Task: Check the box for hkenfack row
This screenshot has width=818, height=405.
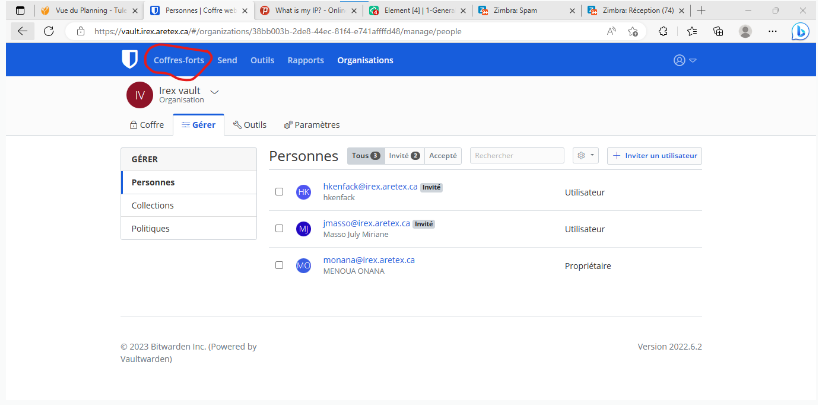Action: pos(279,192)
